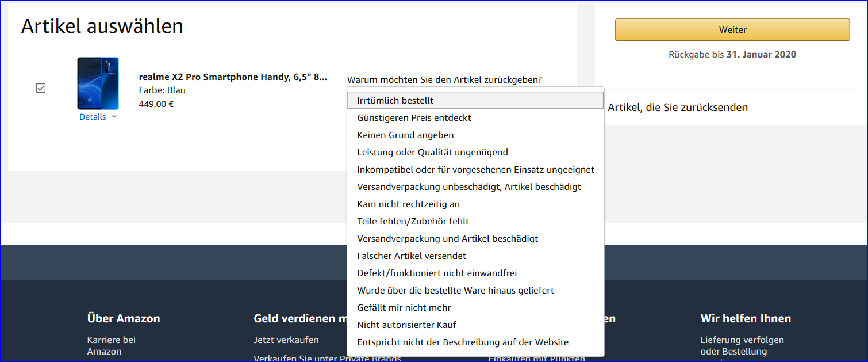
Task: Click the 'Farbe: Blau' text
Action: click(x=162, y=90)
